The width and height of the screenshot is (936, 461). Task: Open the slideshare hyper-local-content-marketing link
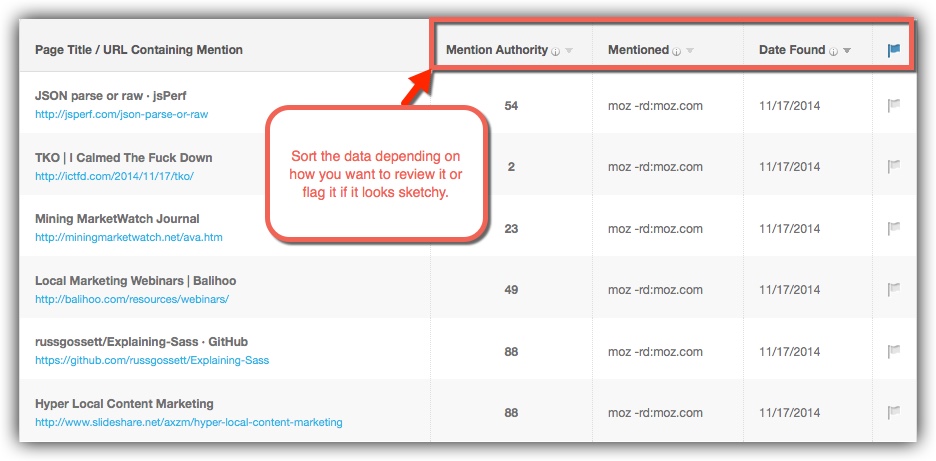pyautogui.click(x=189, y=422)
